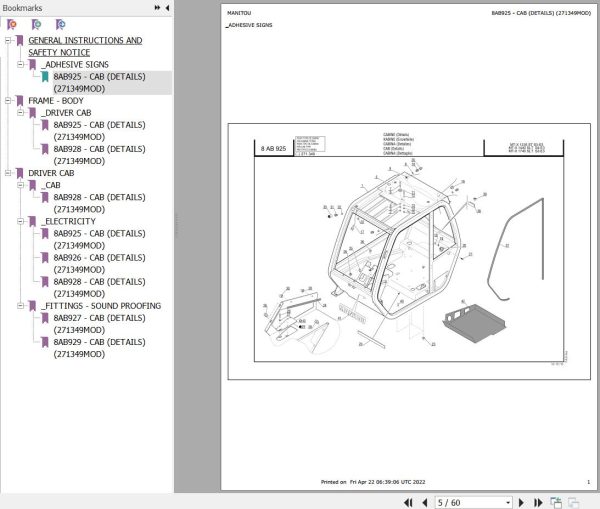This screenshot has width=600, height=509.
Task: Collapse the _FITTINGS - SOUND PROOFING node
Action: (x=21, y=306)
